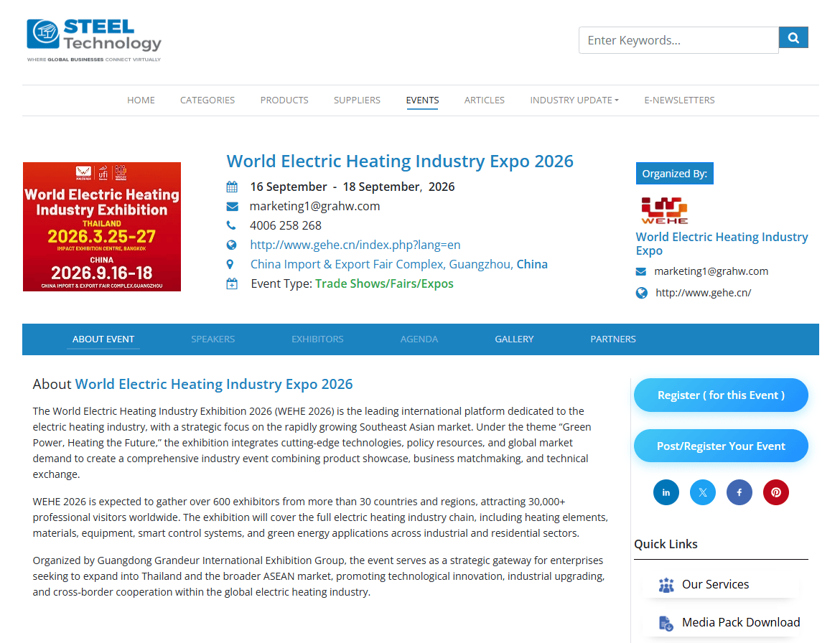Click the calendar icon beside event dates
Image resolution: width=840 pixels, height=643 pixels.
click(x=232, y=187)
